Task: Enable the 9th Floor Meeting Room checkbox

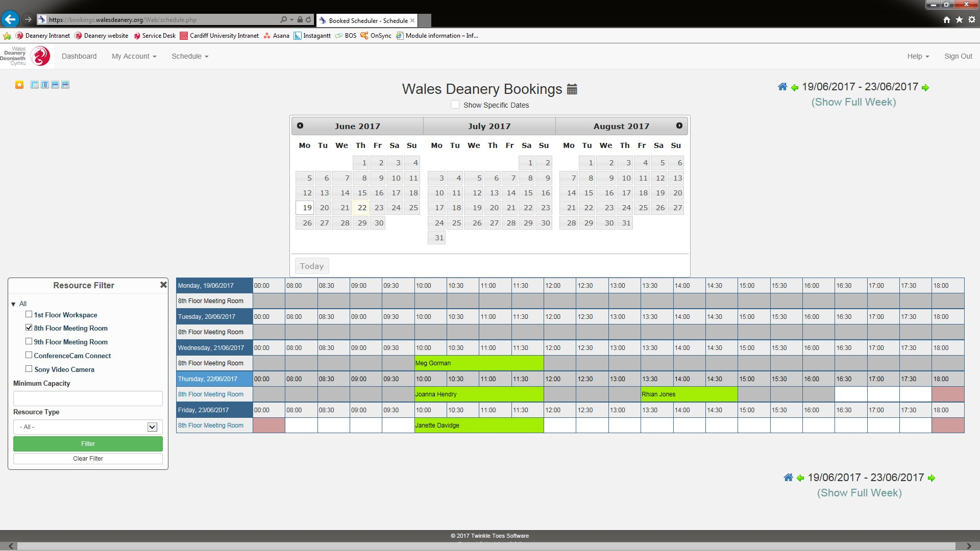Action: coord(28,341)
